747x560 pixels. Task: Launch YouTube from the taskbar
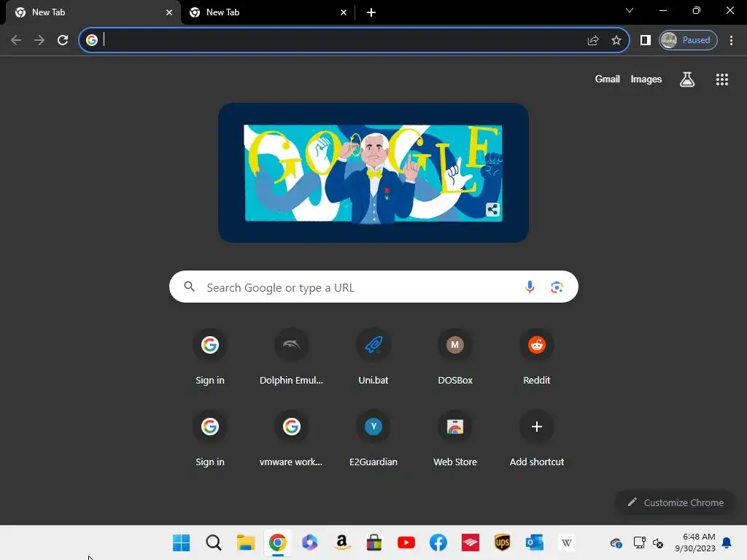[406, 542]
